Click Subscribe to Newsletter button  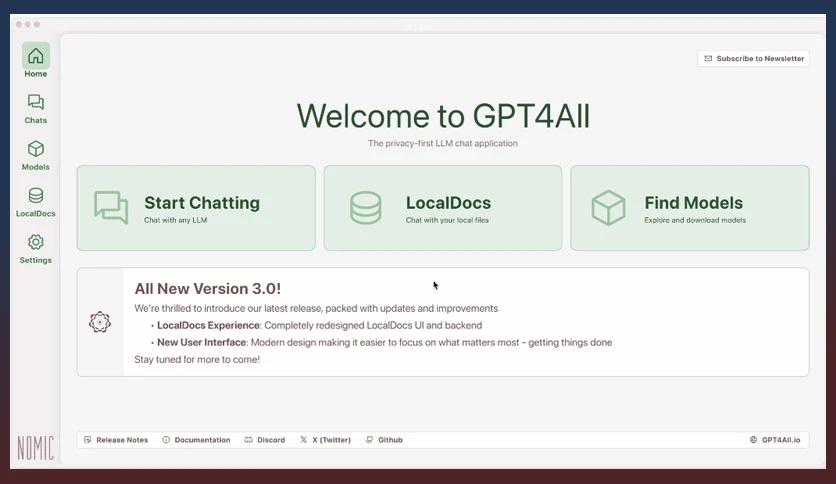tap(753, 59)
